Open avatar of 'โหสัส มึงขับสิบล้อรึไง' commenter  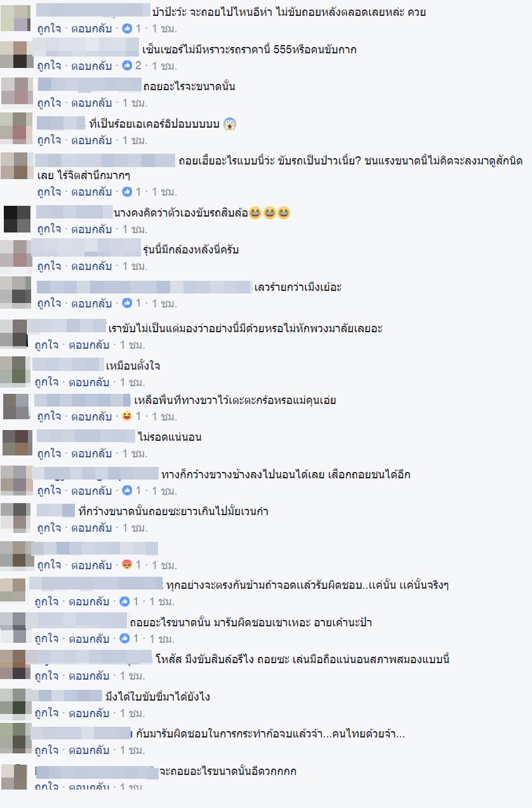coord(15,664)
